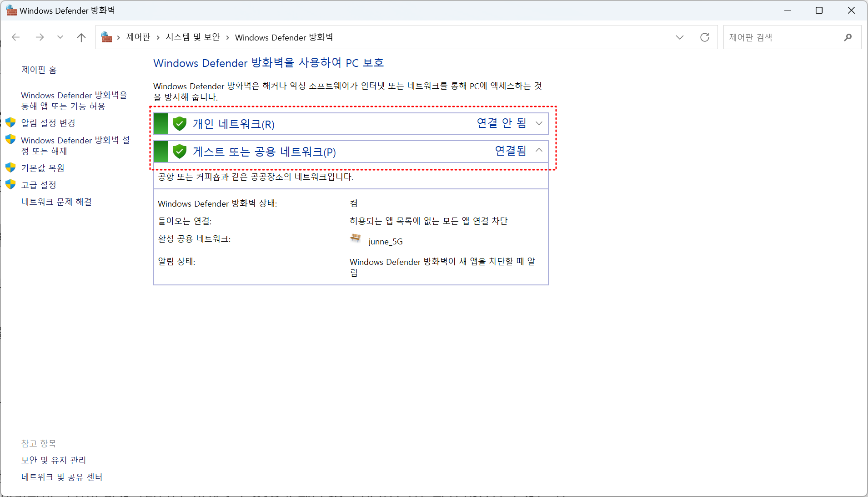This screenshot has height=497, width=868.
Task: Click the firewall icon in address bar
Action: pyautogui.click(x=106, y=37)
